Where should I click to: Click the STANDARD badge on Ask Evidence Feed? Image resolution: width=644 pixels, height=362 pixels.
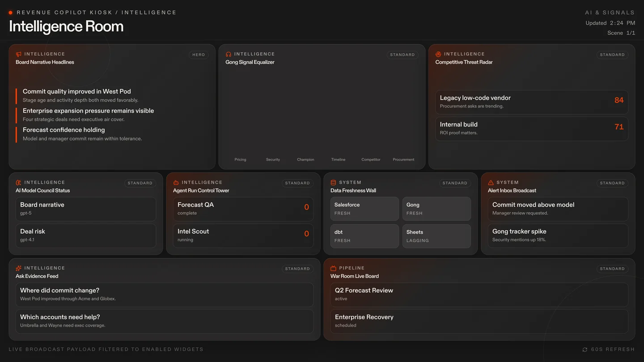[297, 269]
